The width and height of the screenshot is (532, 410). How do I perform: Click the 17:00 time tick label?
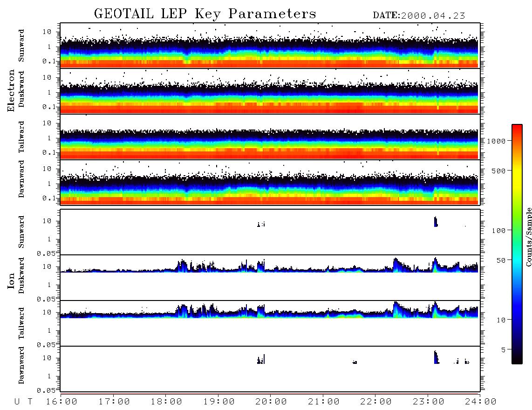114,402
